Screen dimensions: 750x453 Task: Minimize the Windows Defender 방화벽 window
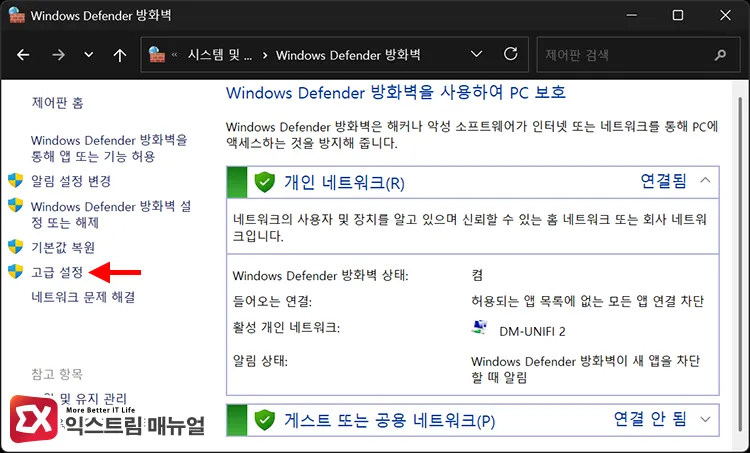(632, 15)
